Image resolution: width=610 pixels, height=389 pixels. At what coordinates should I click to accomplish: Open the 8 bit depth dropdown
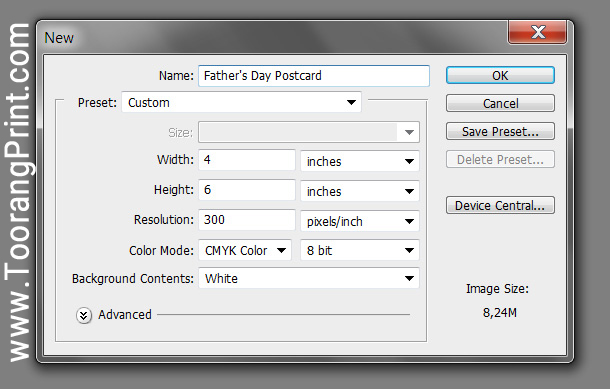tap(360, 250)
